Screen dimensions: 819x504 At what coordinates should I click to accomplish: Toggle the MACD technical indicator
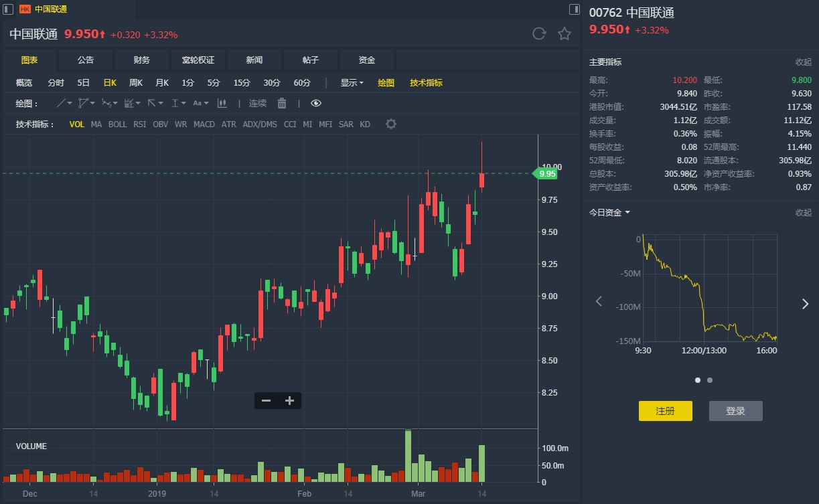(204, 124)
